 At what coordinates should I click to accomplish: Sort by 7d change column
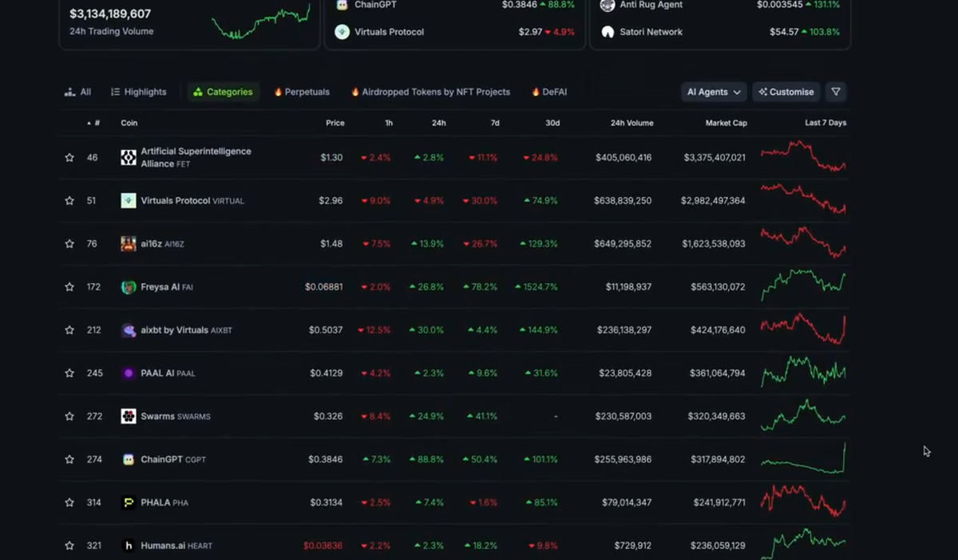pyautogui.click(x=495, y=123)
